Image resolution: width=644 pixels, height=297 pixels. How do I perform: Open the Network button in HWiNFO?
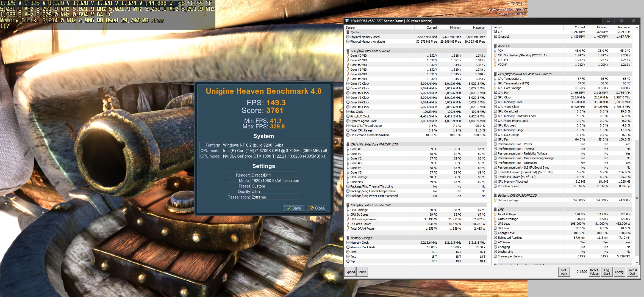[563, 272]
